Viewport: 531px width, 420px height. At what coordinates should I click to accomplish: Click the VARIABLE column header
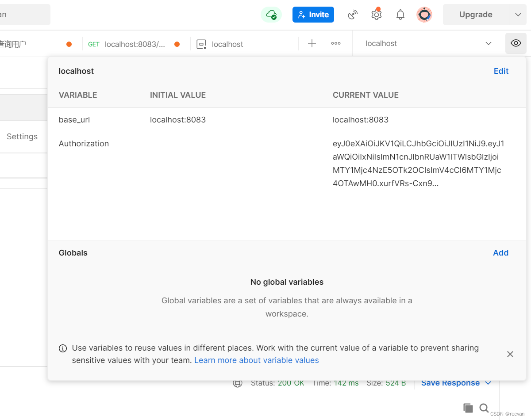tap(78, 95)
